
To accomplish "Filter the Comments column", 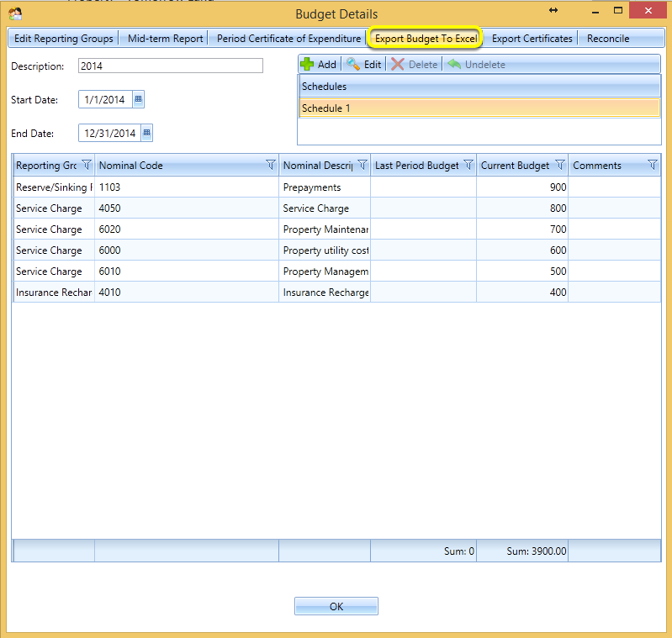I will [x=653, y=165].
